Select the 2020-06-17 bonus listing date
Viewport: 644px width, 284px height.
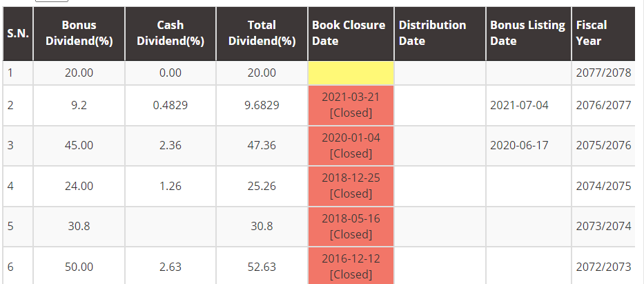click(x=519, y=145)
